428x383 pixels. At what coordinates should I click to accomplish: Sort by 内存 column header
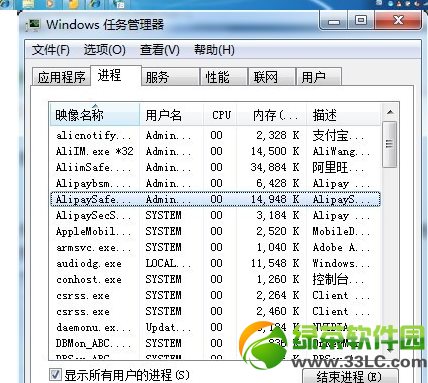tap(272, 115)
